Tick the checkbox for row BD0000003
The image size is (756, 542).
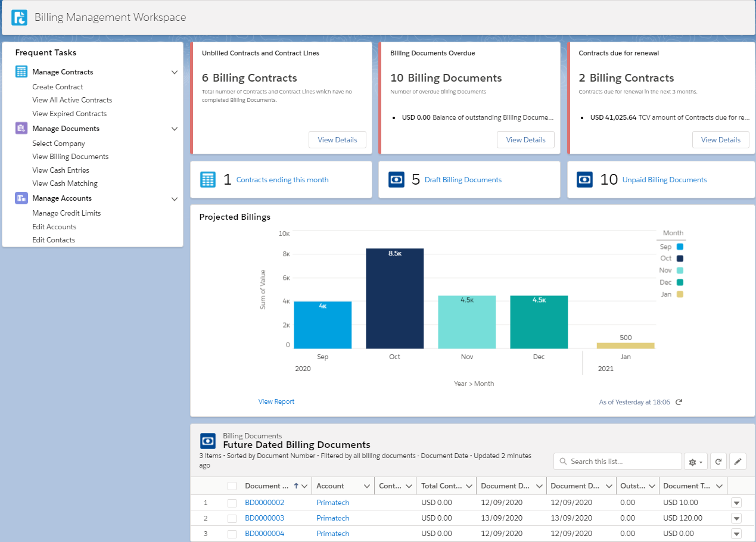coord(232,518)
